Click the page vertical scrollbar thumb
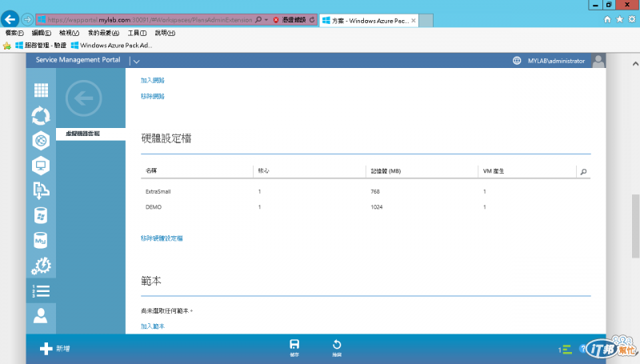640x364 pixels. tap(635, 226)
